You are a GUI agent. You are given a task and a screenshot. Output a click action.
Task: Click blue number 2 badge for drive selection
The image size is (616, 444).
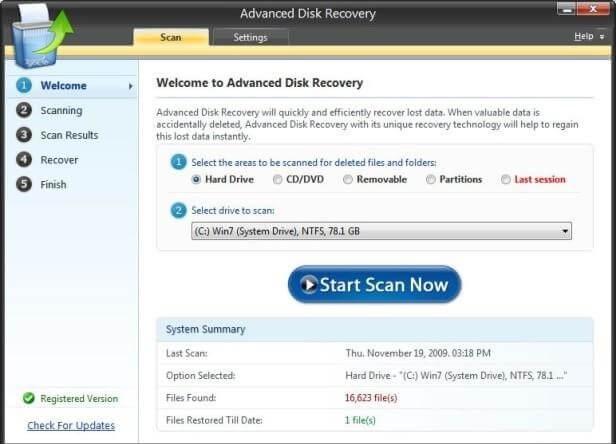pos(178,210)
